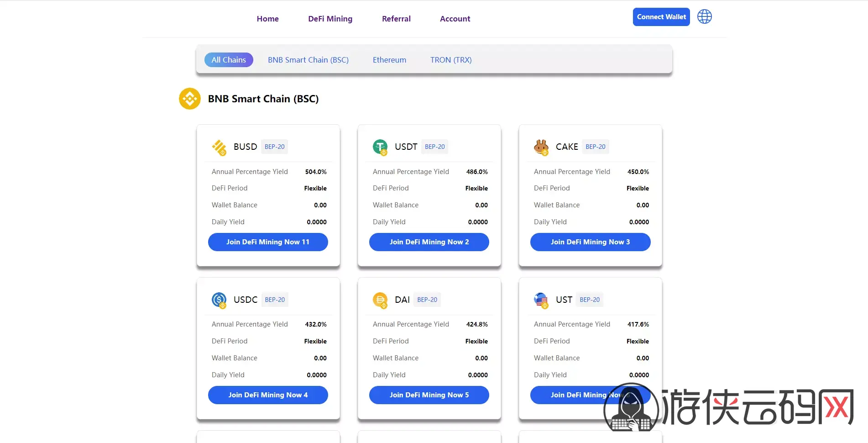
Task: Open the language globe icon
Action: 704,17
